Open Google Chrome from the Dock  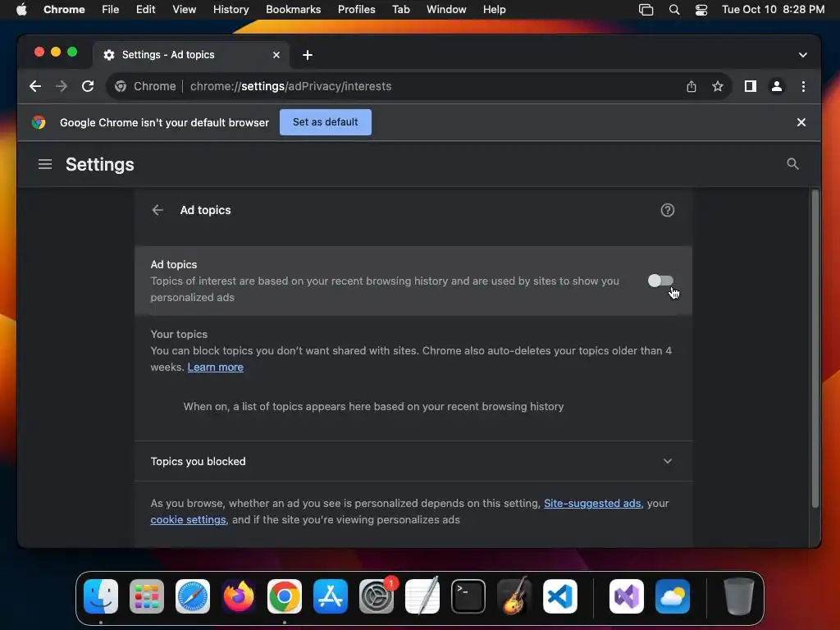pyautogui.click(x=285, y=596)
